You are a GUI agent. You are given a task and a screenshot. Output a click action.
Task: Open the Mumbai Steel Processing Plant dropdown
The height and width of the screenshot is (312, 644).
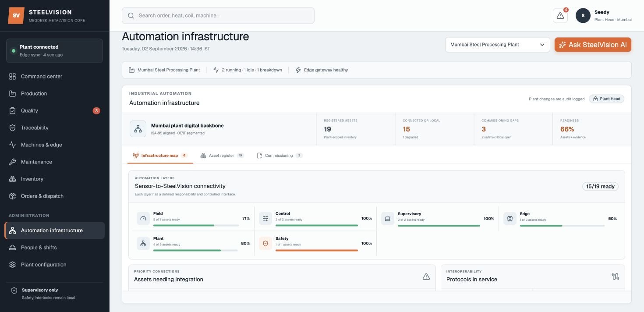(497, 45)
